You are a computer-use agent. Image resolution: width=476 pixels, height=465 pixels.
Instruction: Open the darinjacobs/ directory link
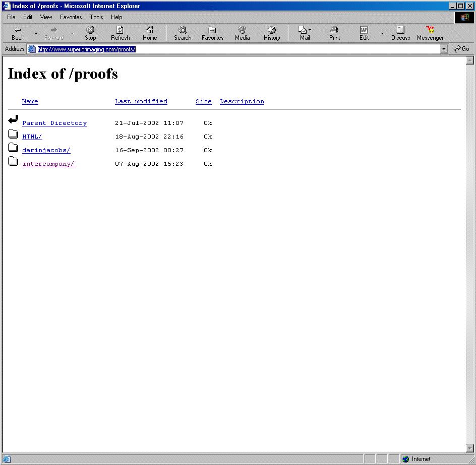[x=46, y=150]
